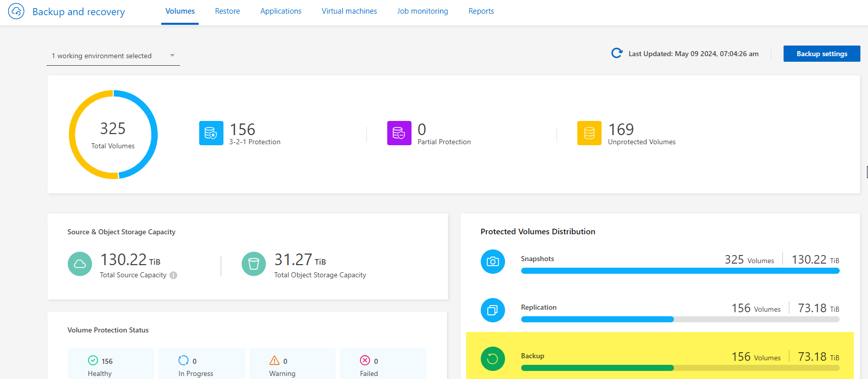The height and width of the screenshot is (379, 868).
Task: Go to the Virtual machines tab
Action: pos(349,11)
